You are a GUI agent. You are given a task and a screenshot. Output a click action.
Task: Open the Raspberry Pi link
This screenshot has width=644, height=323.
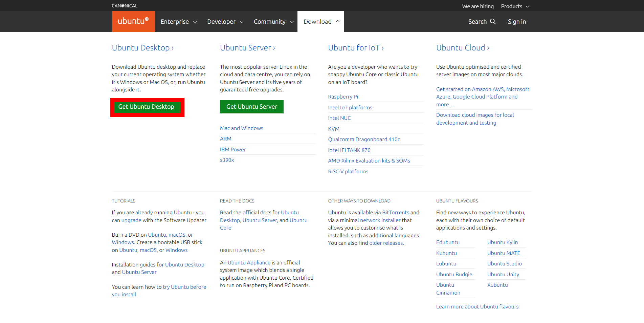click(343, 97)
